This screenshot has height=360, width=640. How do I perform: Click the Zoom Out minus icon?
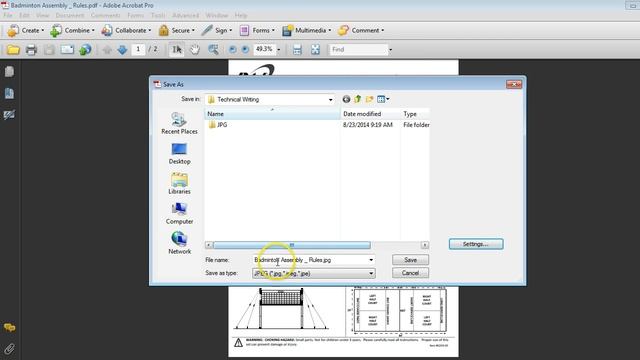[232, 50]
